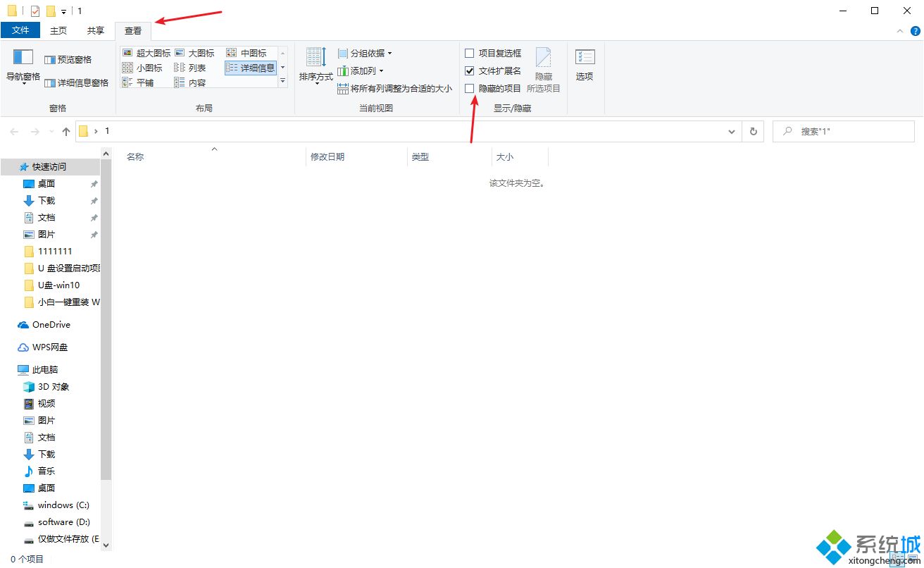The width and height of the screenshot is (924, 568).
Task: Open the address bar history dropdown
Action: (732, 131)
